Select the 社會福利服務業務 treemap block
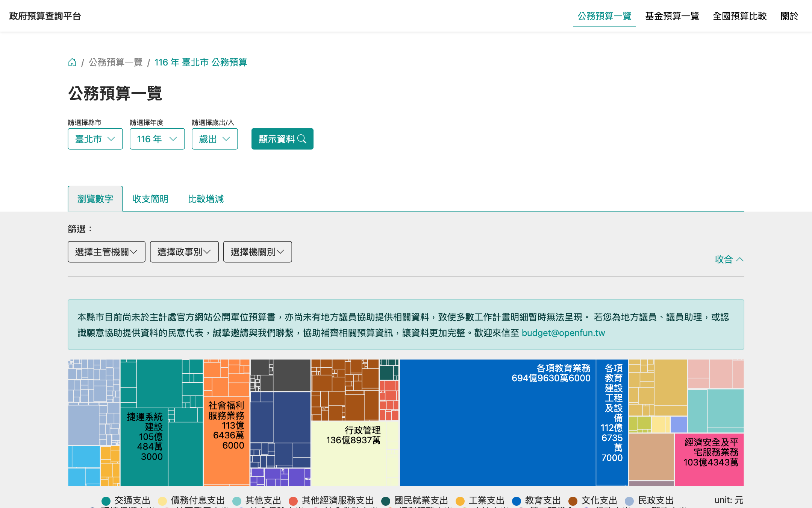Image resolution: width=812 pixels, height=508 pixels. [x=226, y=440]
